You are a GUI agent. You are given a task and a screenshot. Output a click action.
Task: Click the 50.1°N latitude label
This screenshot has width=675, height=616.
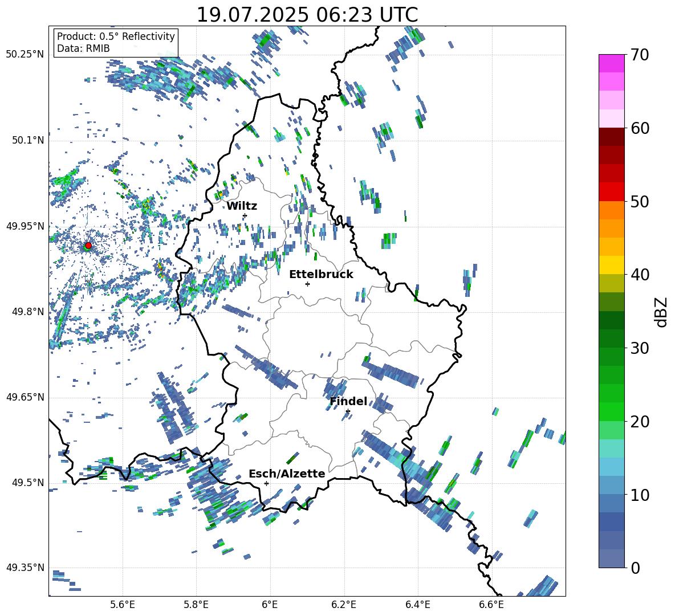(x=28, y=140)
